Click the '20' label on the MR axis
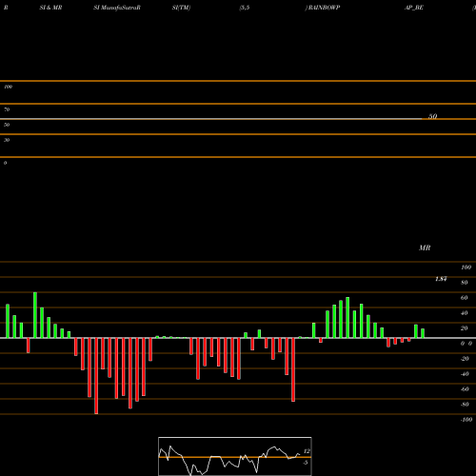This screenshot has width=476, height=476. click(x=465, y=328)
